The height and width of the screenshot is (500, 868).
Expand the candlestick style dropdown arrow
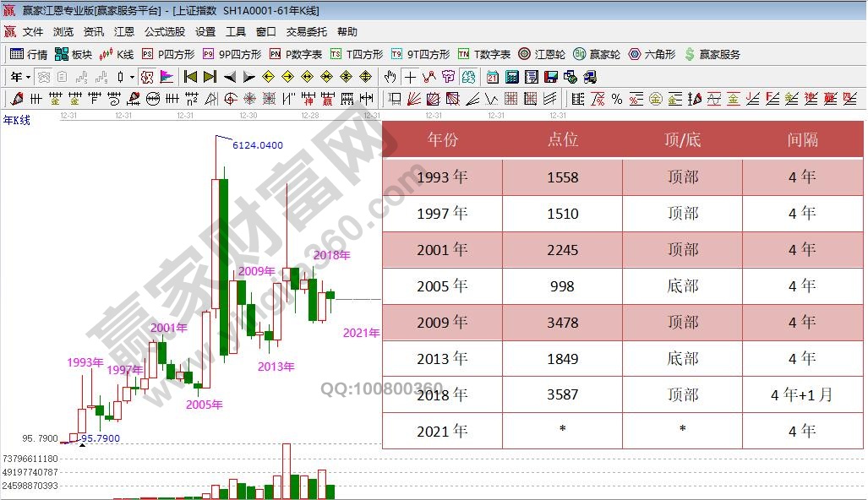coord(132,77)
